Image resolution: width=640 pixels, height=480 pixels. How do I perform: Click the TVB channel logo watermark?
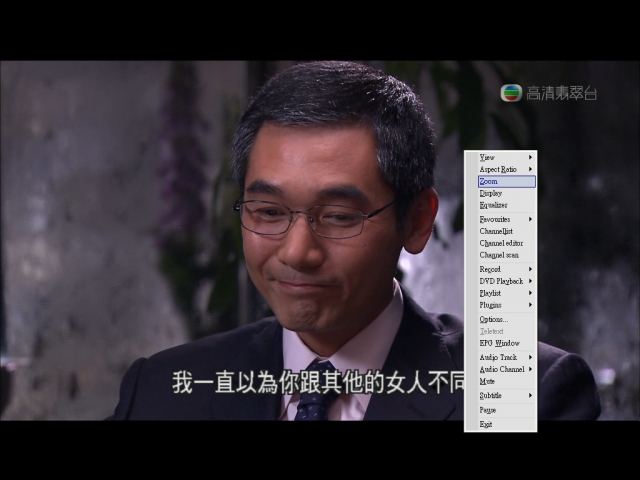pos(511,93)
